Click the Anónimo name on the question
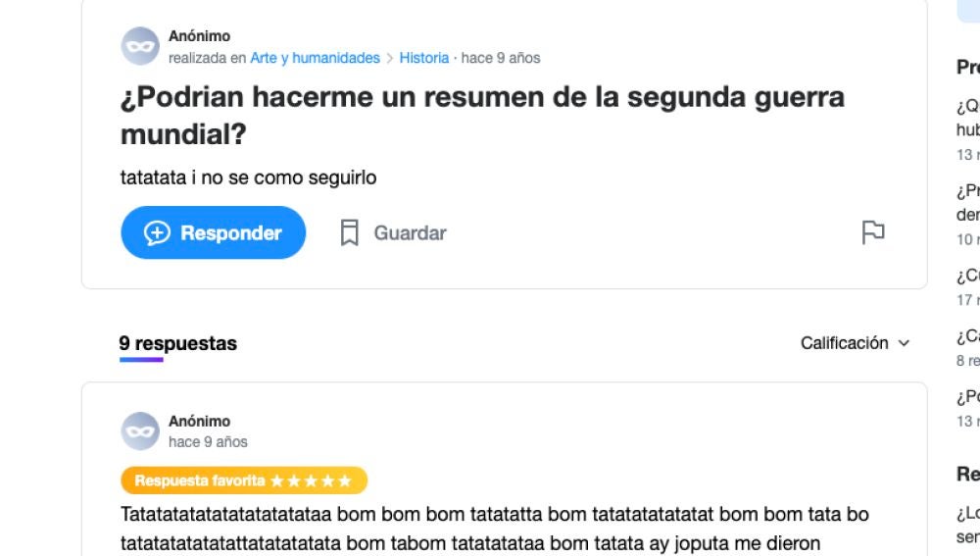Viewport: 980px width, 556px height. click(199, 36)
